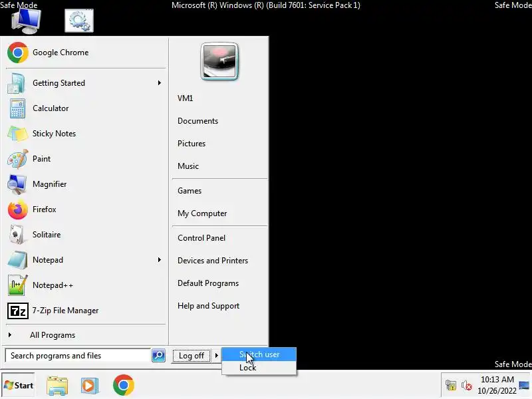Image resolution: width=532 pixels, height=399 pixels.
Task: Open Computer desktop icon
Action: [x=26, y=21]
